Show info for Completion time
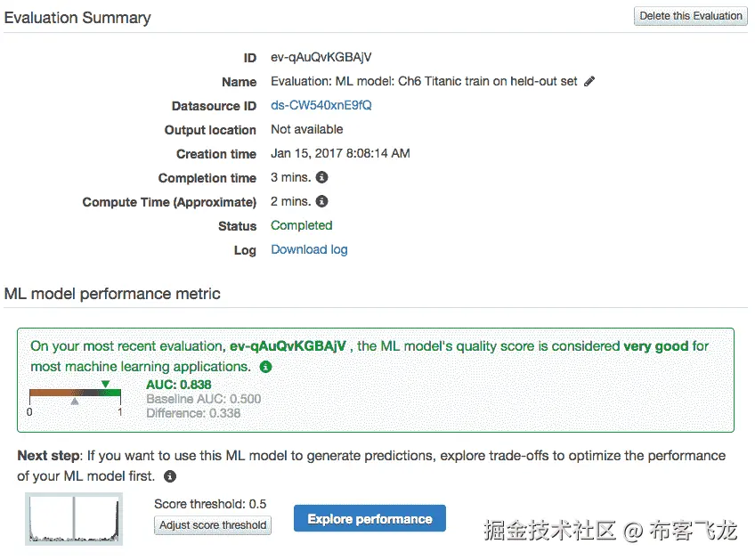This screenshot has height=560, width=755. (x=321, y=177)
